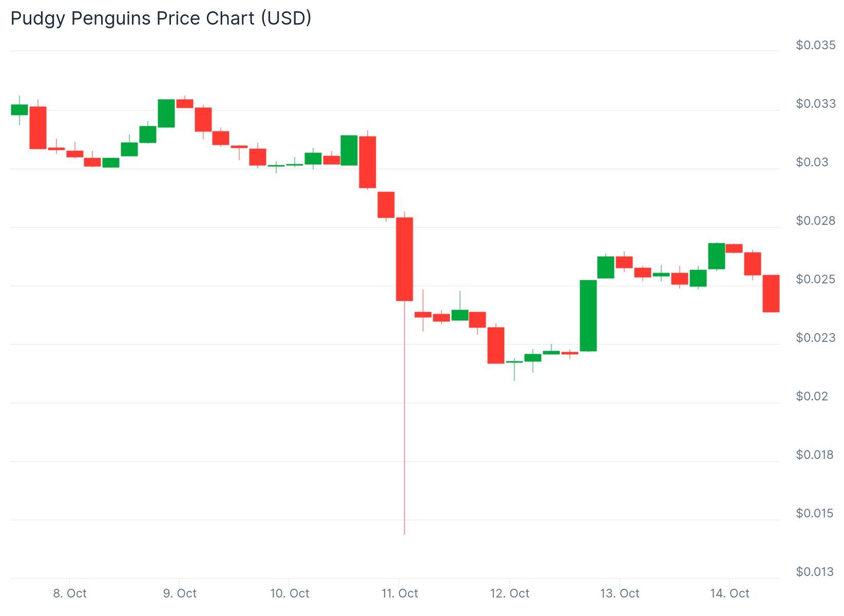Click the tall red crash candle at 11 Oct
Image resolution: width=844 pixels, height=616 pixels.
coord(405,259)
